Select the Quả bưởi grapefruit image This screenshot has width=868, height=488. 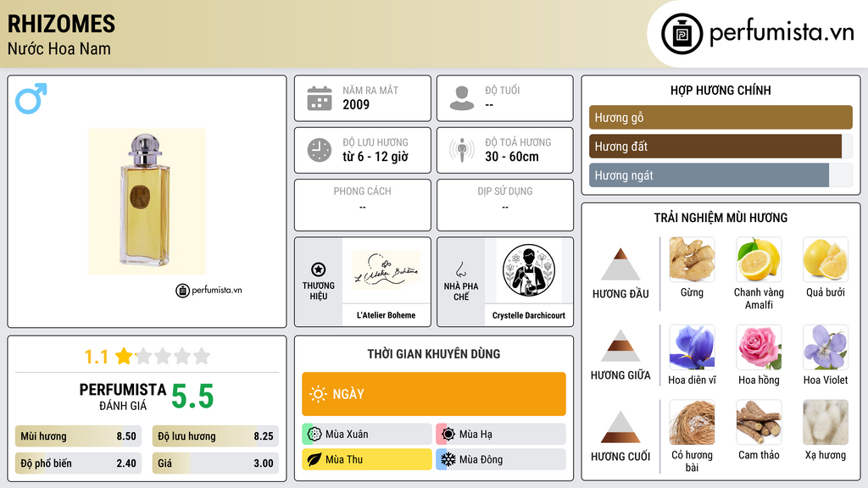tap(826, 259)
